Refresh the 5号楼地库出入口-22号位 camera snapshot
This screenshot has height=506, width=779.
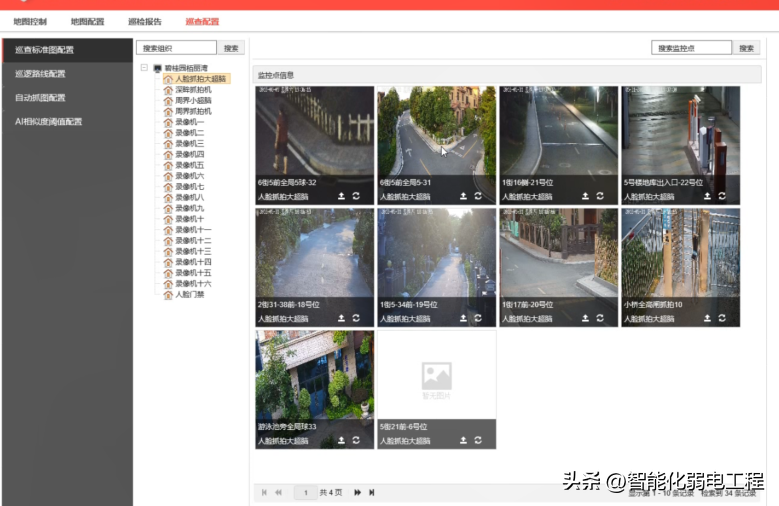[722, 196]
